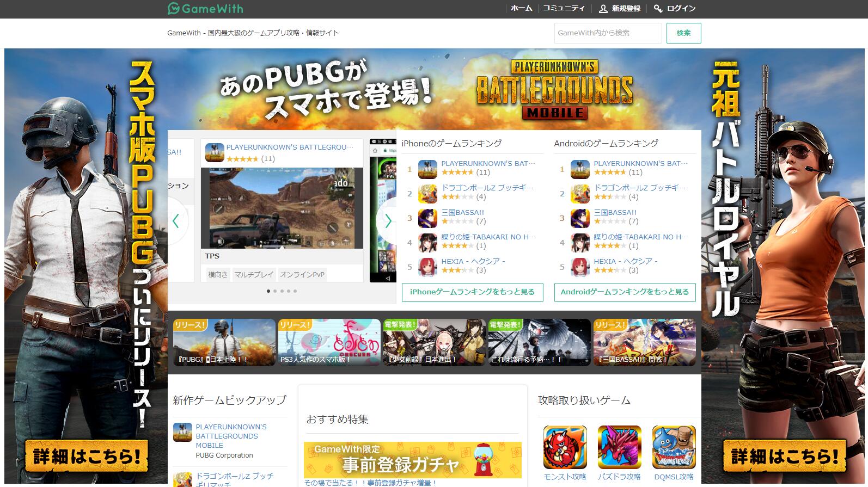Viewport: 868px width, 487px height.
Task: Open ドラゴンボールZ ブッチギリマッチ pickup link
Action: tap(235, 480)
